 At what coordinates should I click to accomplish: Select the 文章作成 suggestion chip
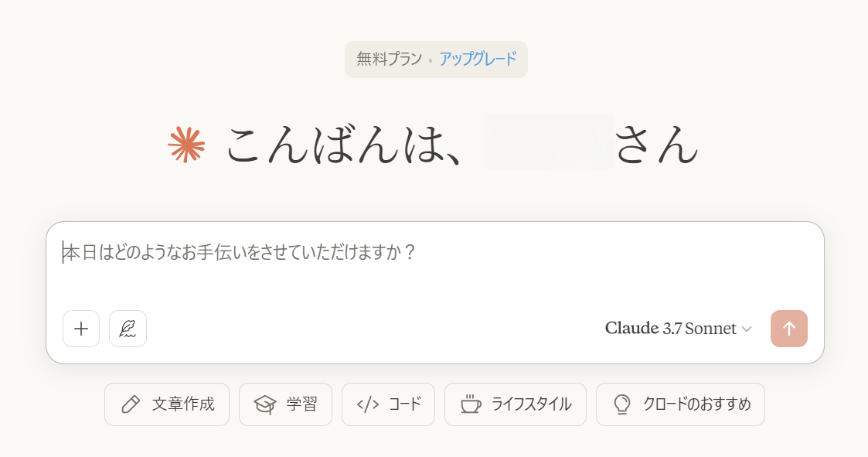click(167, 404)
